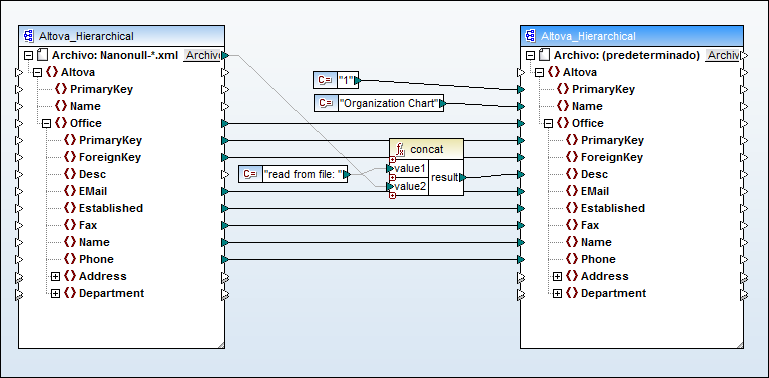Select the "Organization Chart" constant value
This screenshot has width=769, height=378.
point(389,103)
